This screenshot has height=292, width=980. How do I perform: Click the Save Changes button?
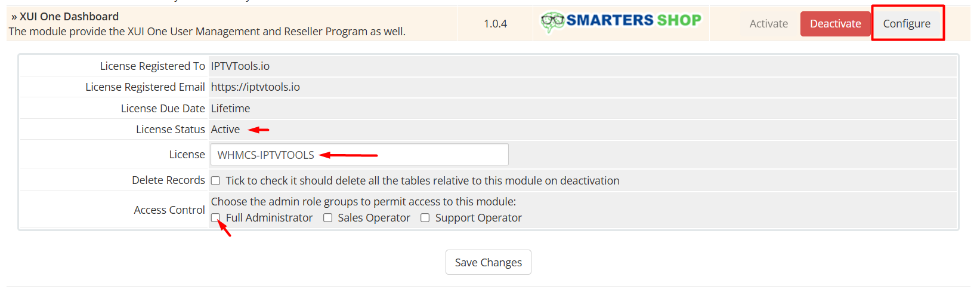click(488, 262)
